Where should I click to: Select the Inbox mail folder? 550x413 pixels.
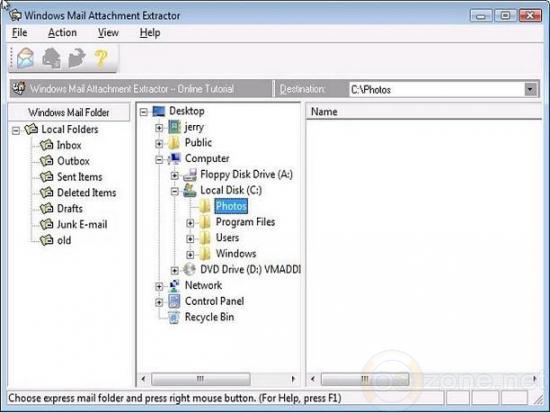pos(69,145)
